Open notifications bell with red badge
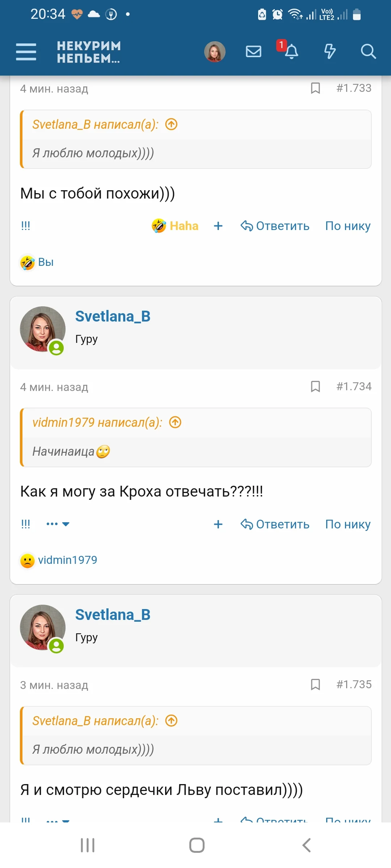The height and width of the screenshot is (868, 391). click(291, 51)
